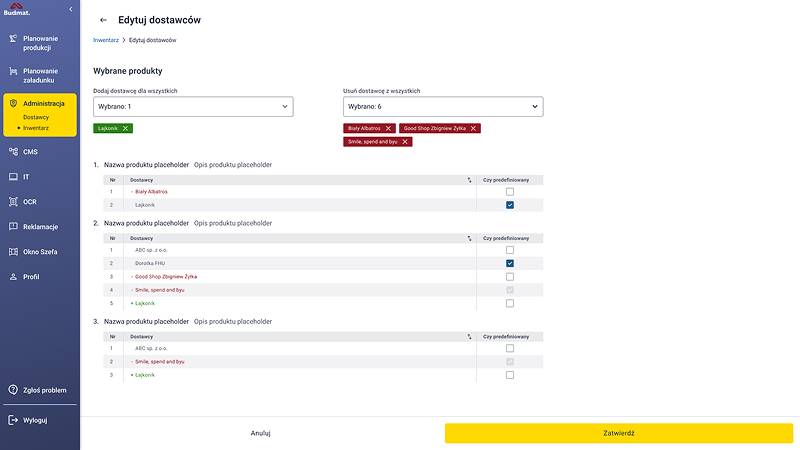Select Inwentarz submenu item
This screenshot has height=450, width=800.
(x=36, y=128)
